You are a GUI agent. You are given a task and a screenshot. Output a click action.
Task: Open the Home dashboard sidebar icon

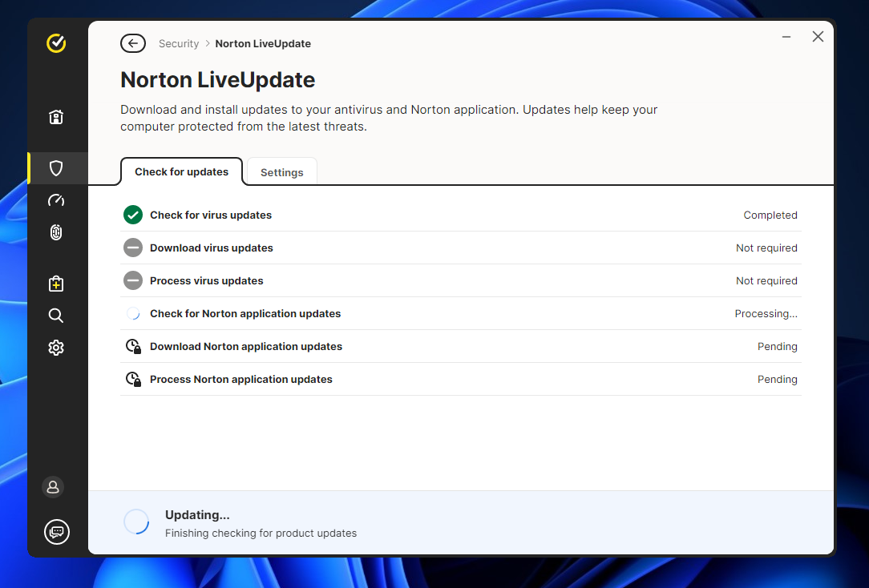[x=56, y=117]
